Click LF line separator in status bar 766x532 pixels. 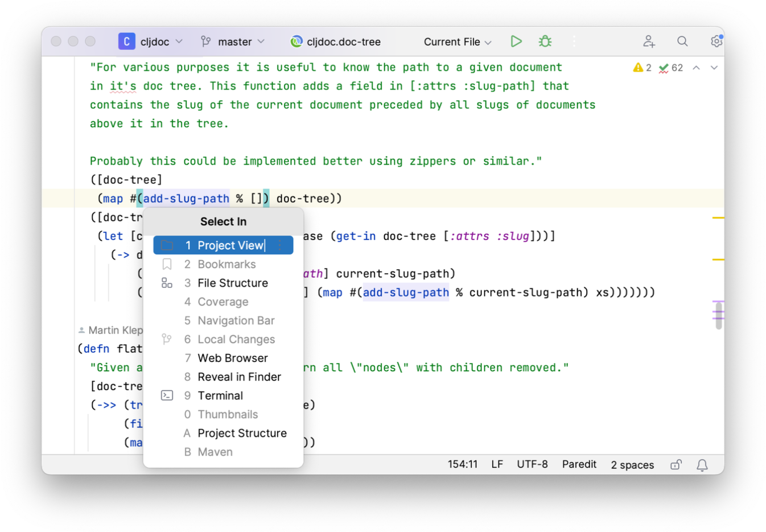point(497,464)
